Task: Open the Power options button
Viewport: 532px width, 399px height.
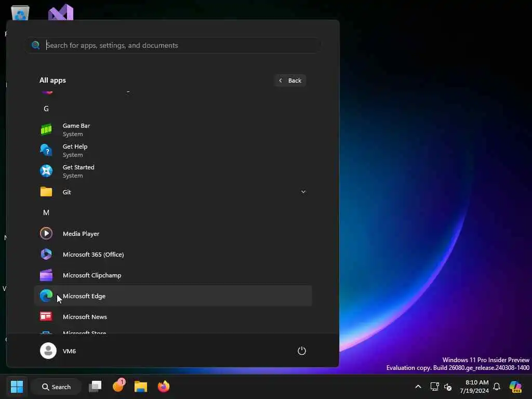Action: point(302,351)
